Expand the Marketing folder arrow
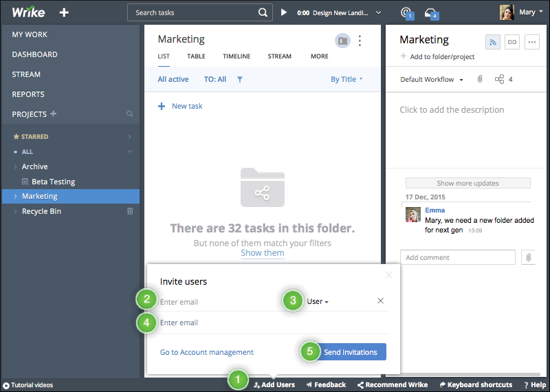This screenshot has height=392, width=550. pos(15,196)
